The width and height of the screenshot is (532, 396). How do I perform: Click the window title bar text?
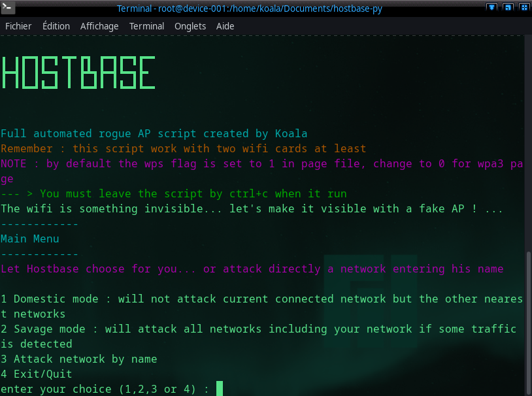coord(250,8)
